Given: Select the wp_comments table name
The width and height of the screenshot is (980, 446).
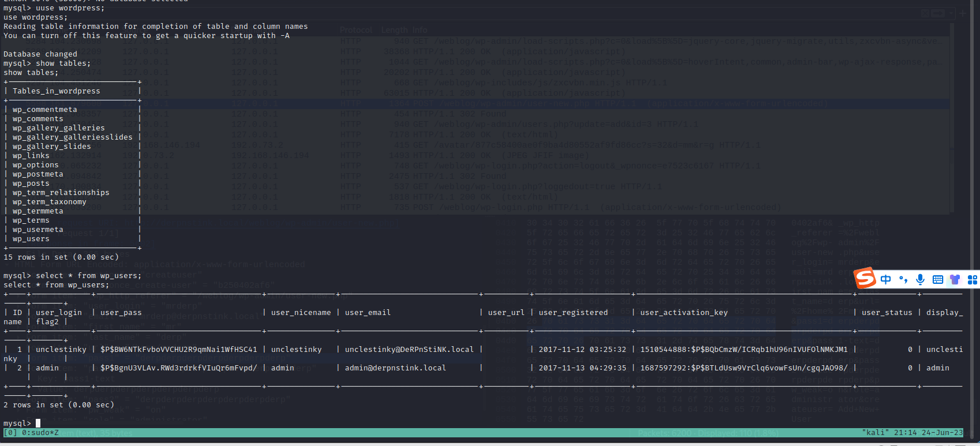Looking at the screenshot, I should tap(38, 119).
